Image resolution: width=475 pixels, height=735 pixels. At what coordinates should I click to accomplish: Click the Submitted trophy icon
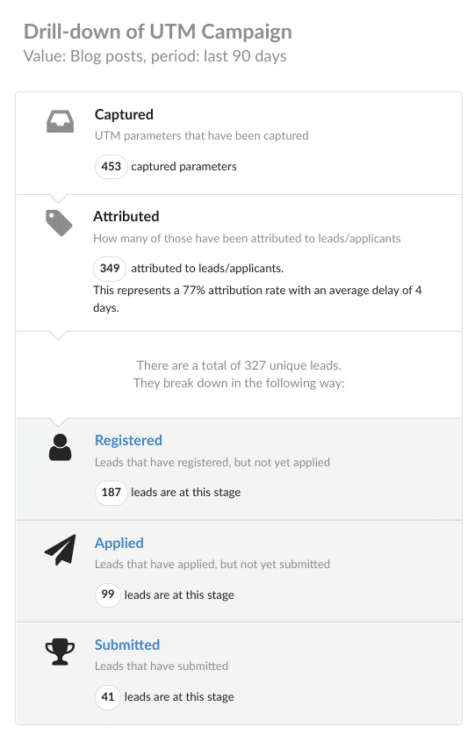tap(60, 652)
